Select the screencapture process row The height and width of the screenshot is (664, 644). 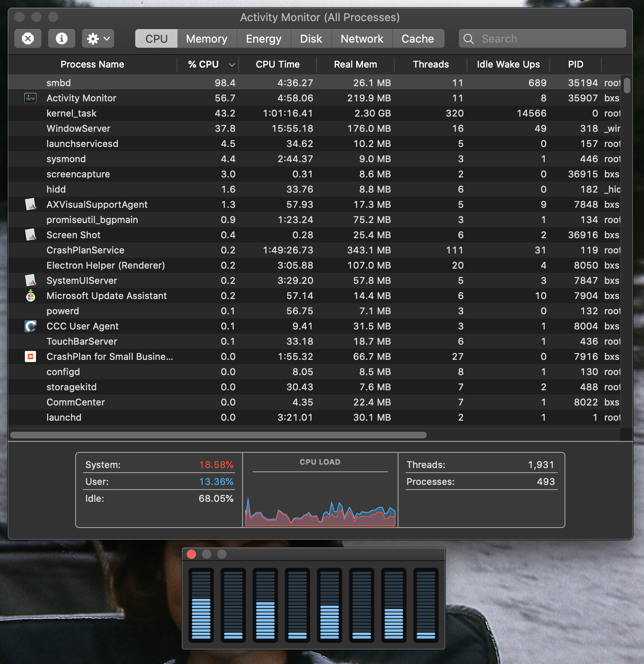pyautogui.click(x=314, y=174)
